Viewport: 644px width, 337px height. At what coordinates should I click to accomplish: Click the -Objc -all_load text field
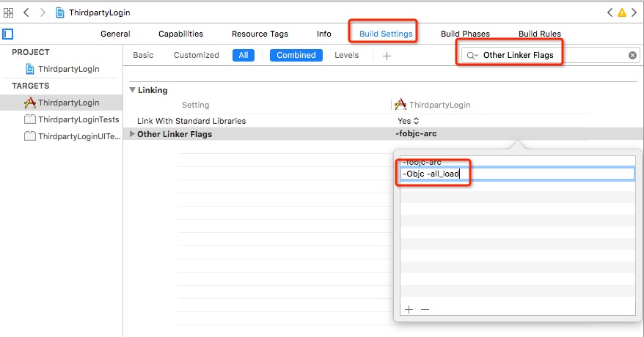pyautogui.click(x=518, y=174)
